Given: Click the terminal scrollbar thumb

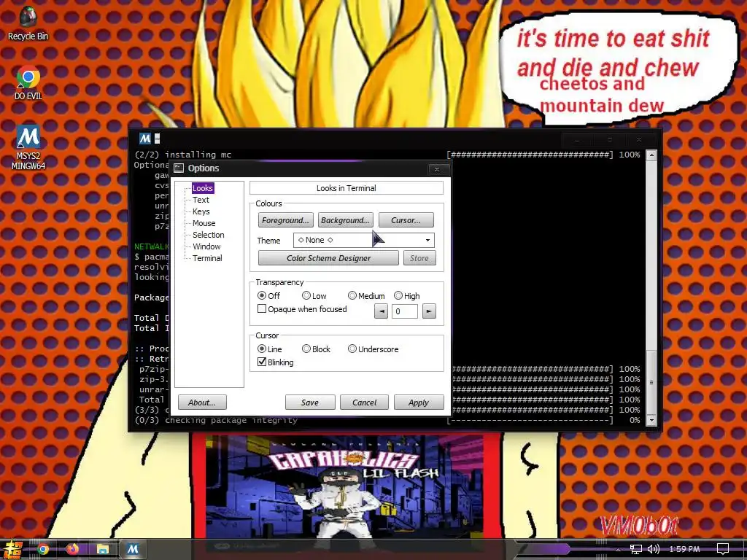Looking at the screenshot, I should click(651, 382).
